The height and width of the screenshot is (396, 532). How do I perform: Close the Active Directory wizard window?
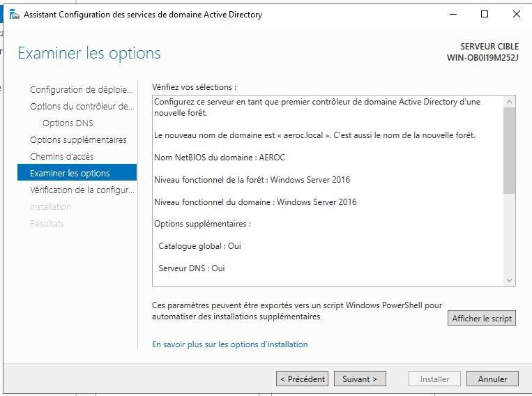[516, 14]
